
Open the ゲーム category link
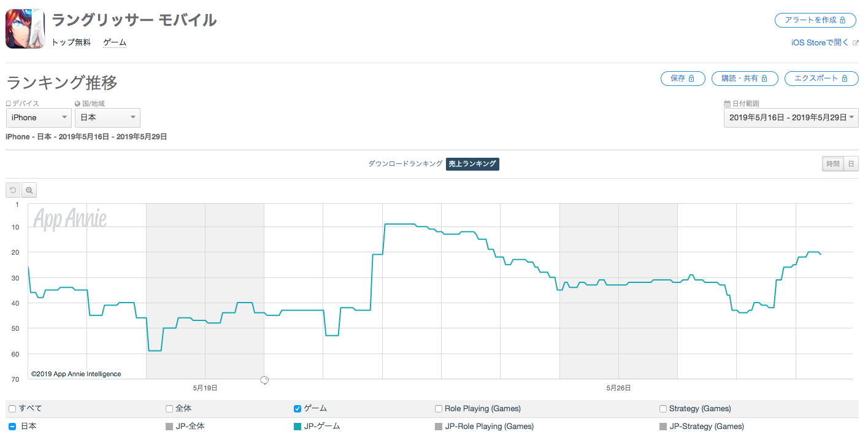[x=115, y=42]
